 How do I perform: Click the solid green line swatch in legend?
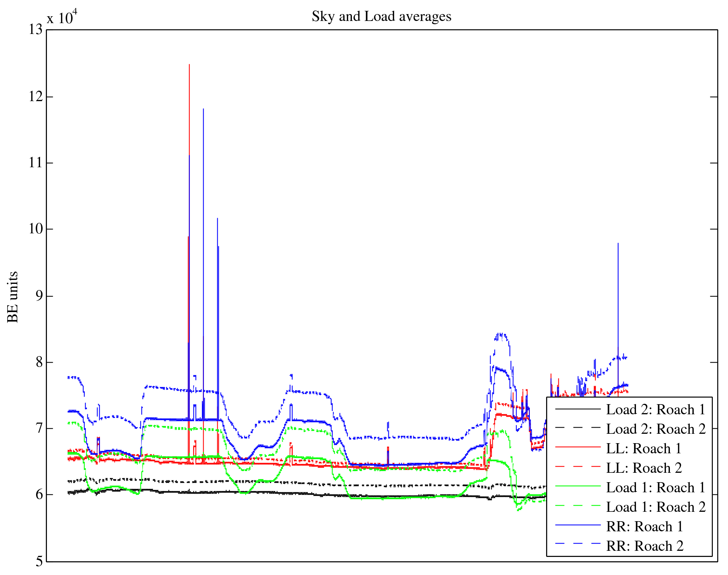[x=577, y=486]
